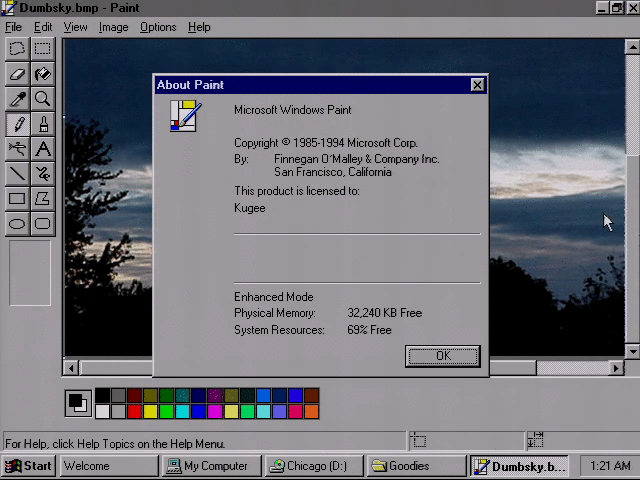Activate the Magnifier tool

click(x=42, y=99)
